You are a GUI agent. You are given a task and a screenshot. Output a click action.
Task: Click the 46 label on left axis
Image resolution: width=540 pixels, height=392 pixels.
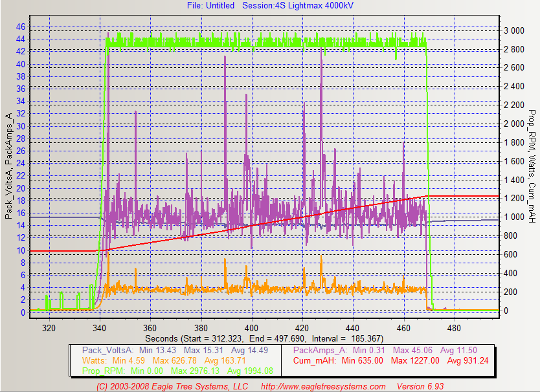pos(20,27)
